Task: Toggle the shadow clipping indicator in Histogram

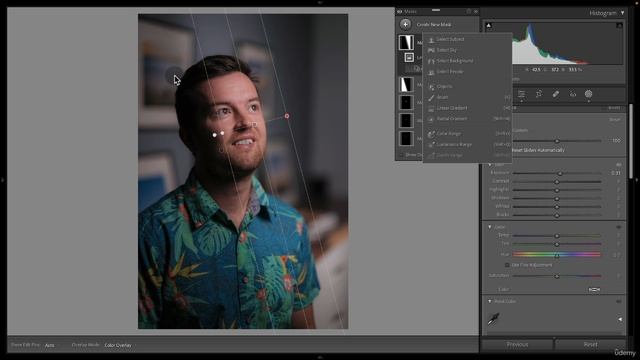Action: point(489,25)
